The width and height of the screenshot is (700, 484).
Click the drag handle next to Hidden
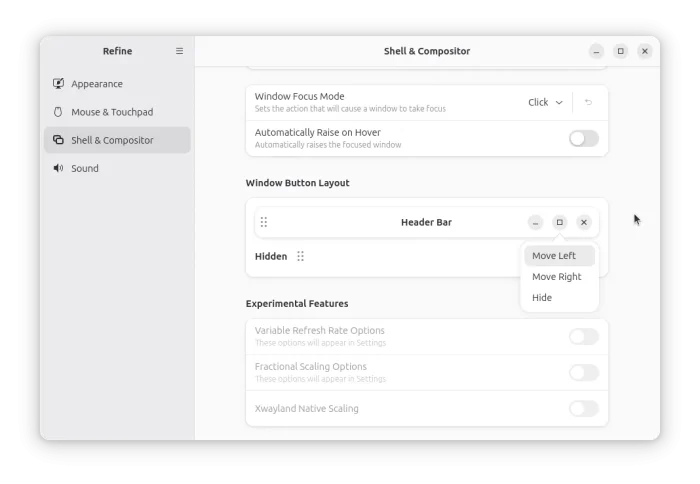coord(300,256)
